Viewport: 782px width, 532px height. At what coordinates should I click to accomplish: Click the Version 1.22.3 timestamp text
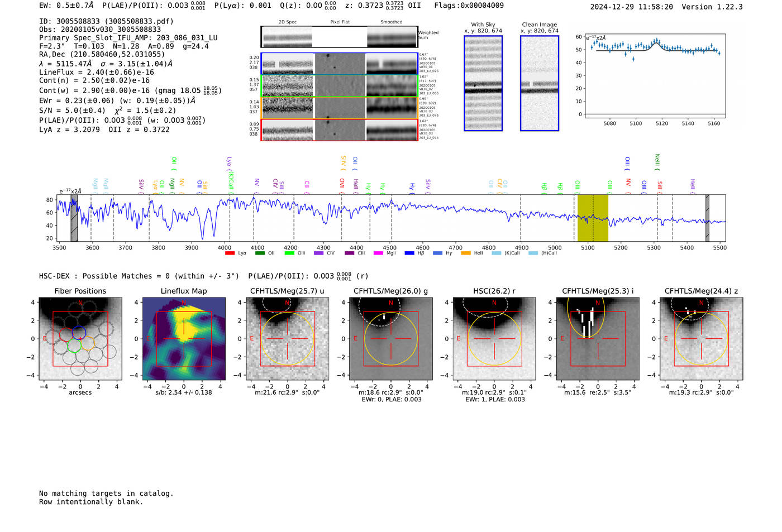click(666, 7)
